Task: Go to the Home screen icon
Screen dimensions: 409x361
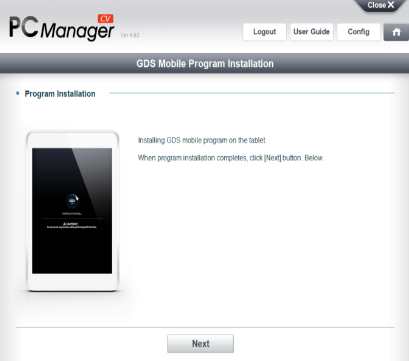Action: pyautogui.click(x=396, y=32)
